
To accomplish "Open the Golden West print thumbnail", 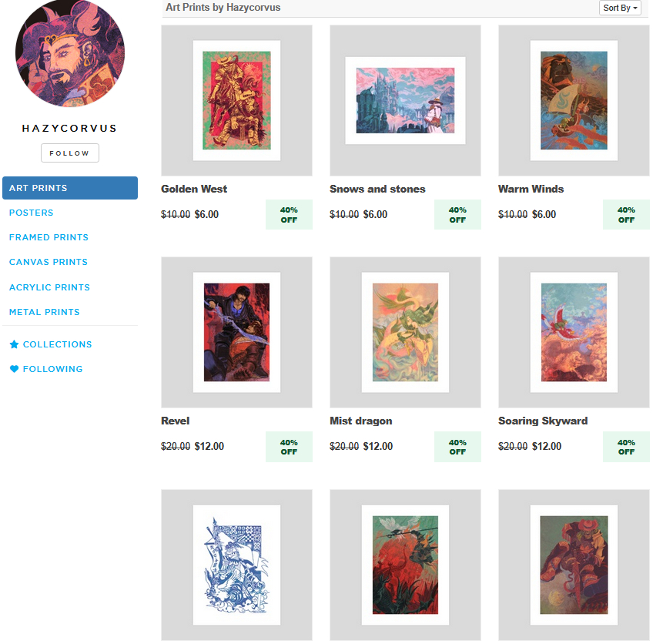I will pyautogui.click(x=236, y=100).
